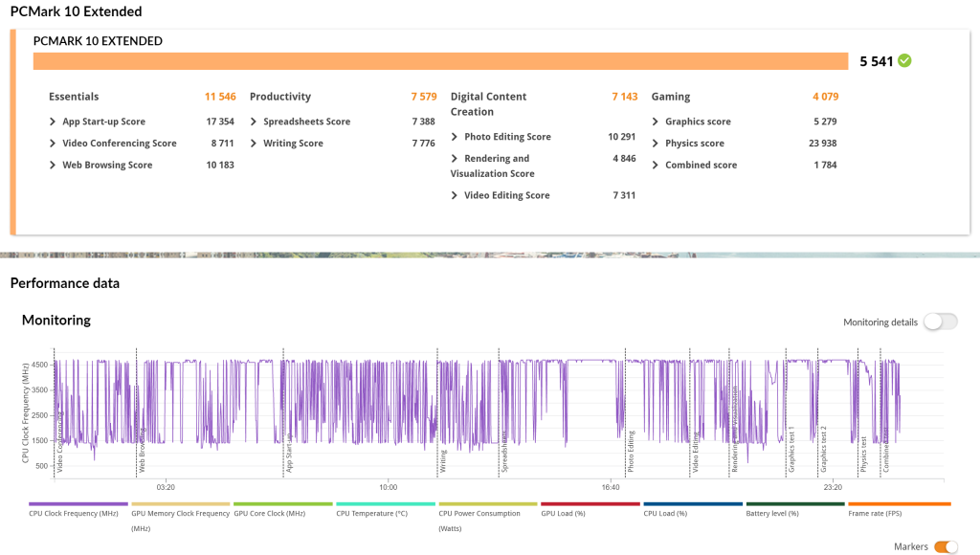
Task: Select the CPU Power Consumption legend swatch
Action: [488, 503]
